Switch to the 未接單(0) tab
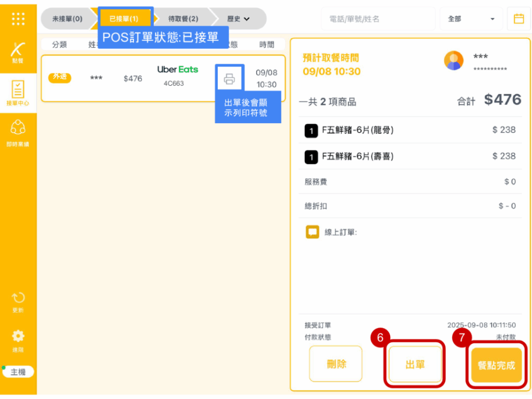 (67, 19)
